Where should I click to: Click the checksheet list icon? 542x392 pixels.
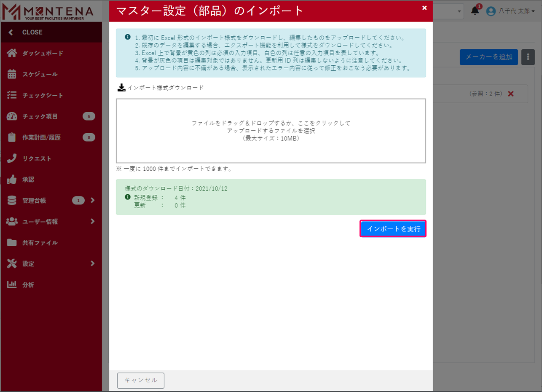click(x=12, y=95)
